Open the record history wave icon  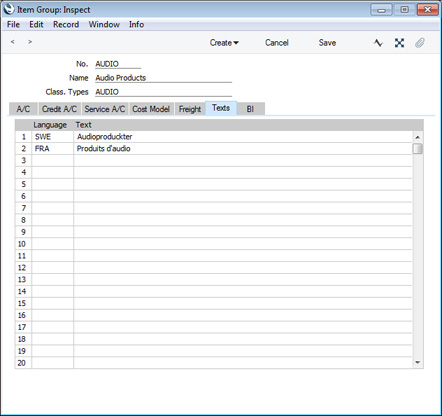point(378,43)
